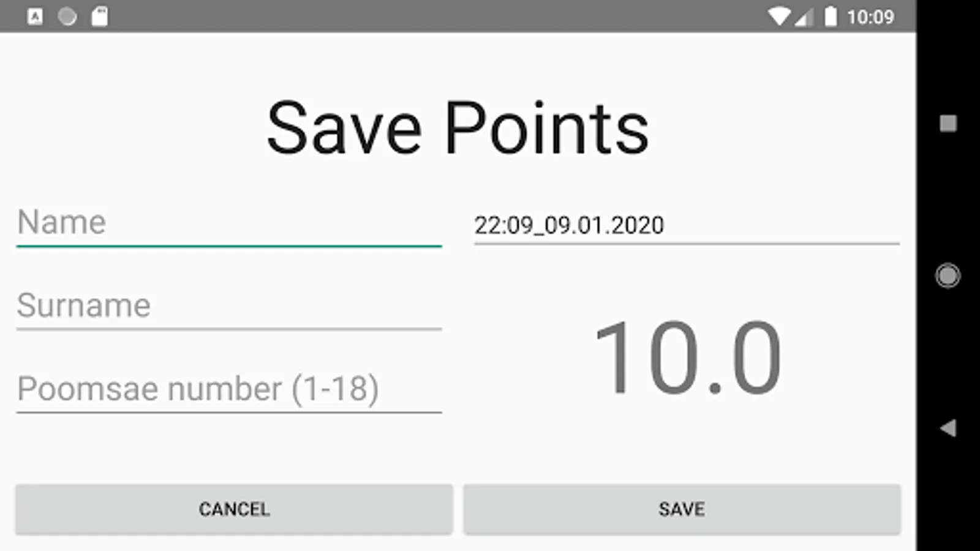
Task: Focus the Name input field
Action: tap(229, 223)
